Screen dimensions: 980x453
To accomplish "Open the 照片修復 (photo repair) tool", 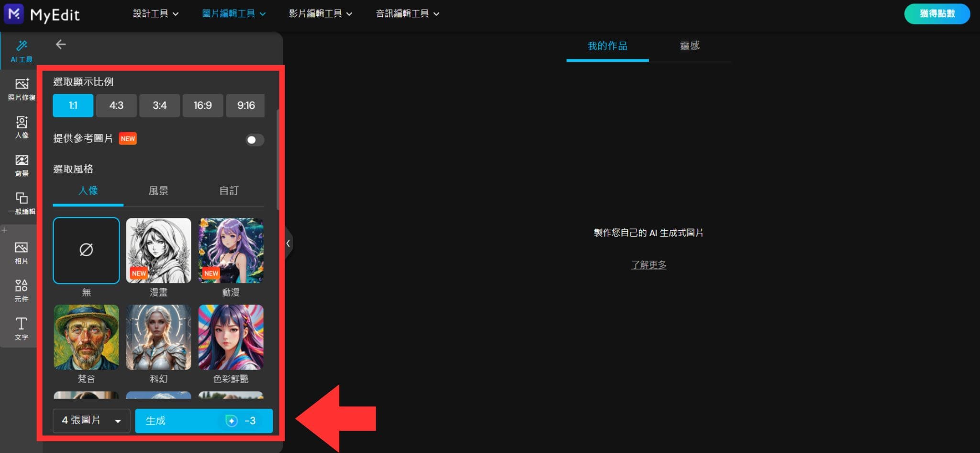I will [x=22, y=89].
